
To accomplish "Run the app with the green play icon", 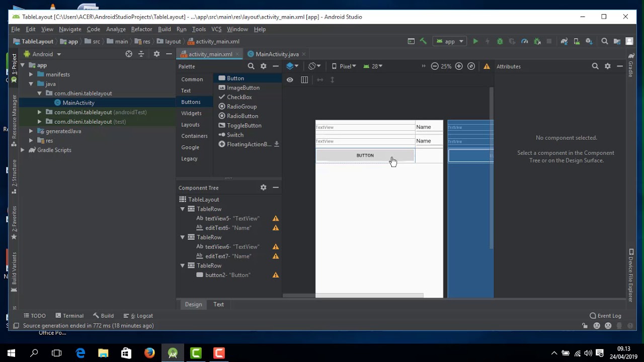I will 475,42.
